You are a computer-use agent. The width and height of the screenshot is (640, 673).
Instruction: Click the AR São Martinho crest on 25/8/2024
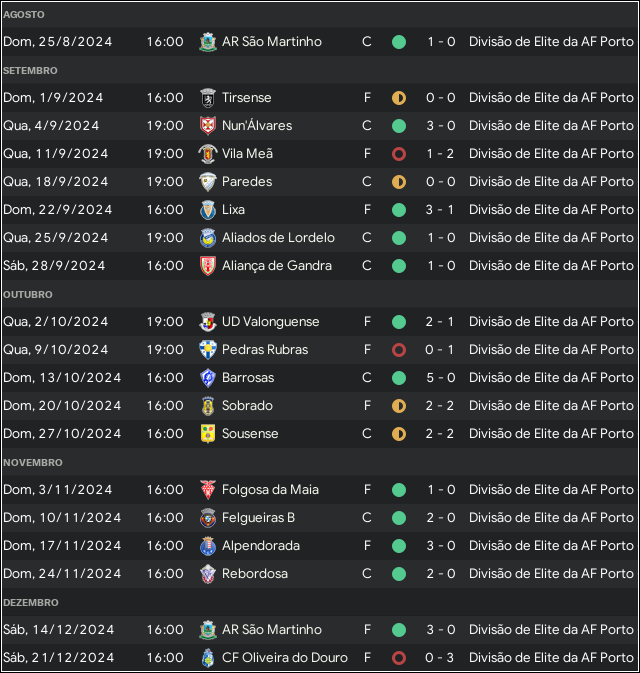click(208, 42)
